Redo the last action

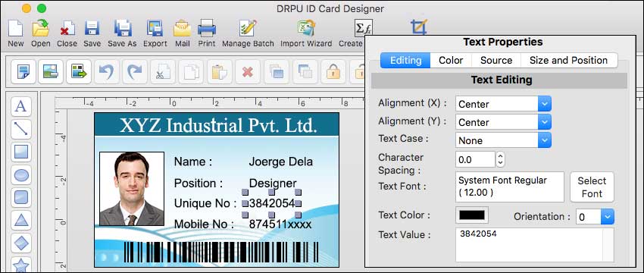point(135,72)
